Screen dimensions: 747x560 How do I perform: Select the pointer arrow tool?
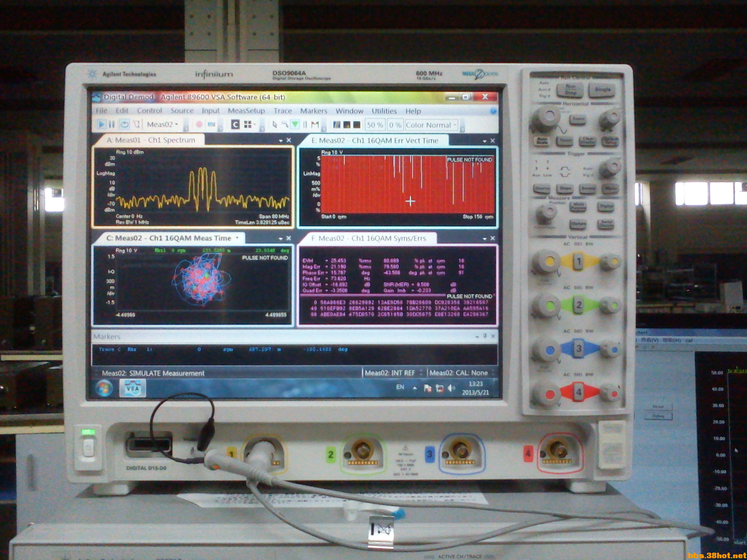[x=275, y=125]
